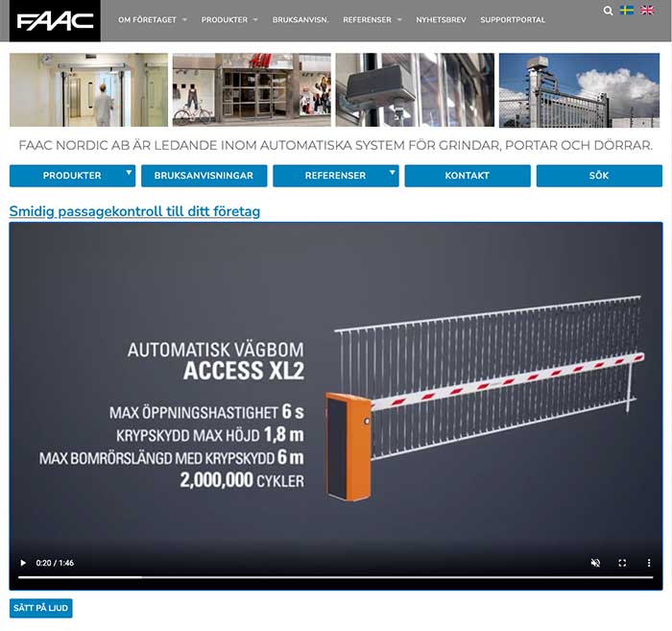Click the blue Produkter button
672x631 pixels.
(72, 176)
